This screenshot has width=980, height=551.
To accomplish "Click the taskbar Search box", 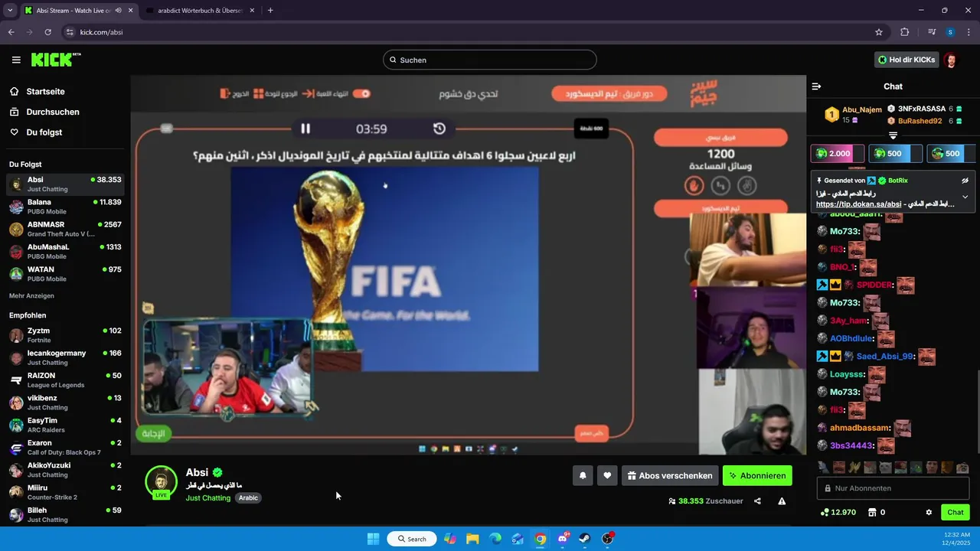I will [x=412, y=539].
